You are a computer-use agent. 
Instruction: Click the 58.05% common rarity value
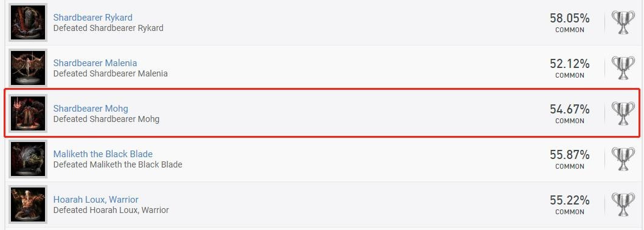pyautogui.click(x=570, y=18)
